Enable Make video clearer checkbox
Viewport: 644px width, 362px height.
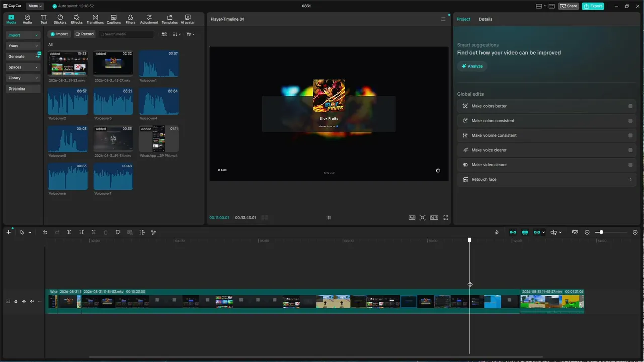(x=630, y=165)
